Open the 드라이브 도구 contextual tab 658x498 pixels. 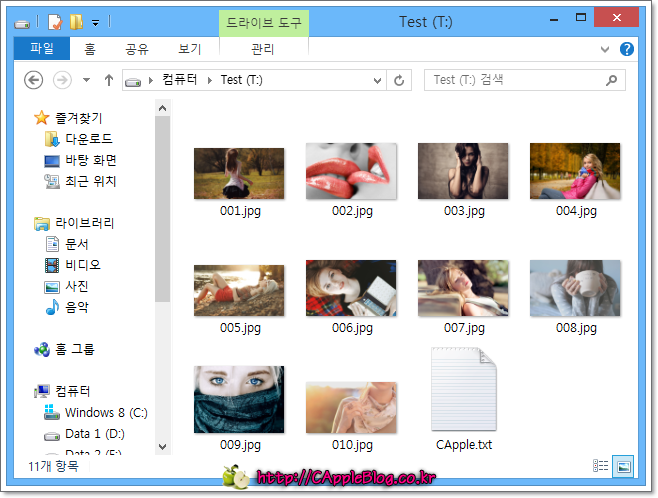[x=264, y=23]
